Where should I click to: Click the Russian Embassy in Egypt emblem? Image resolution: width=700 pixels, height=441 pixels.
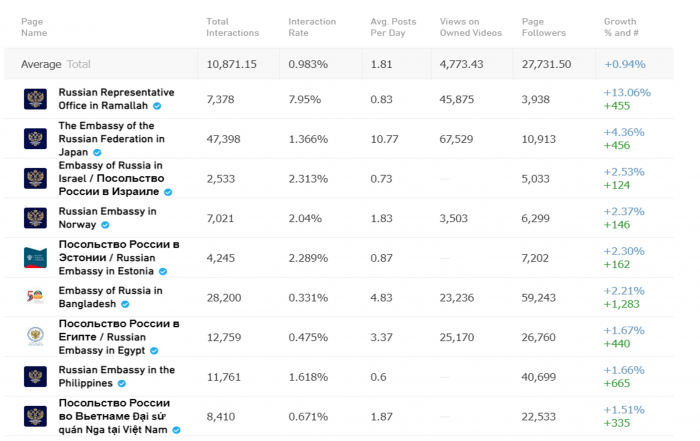(x=35, y=337)
